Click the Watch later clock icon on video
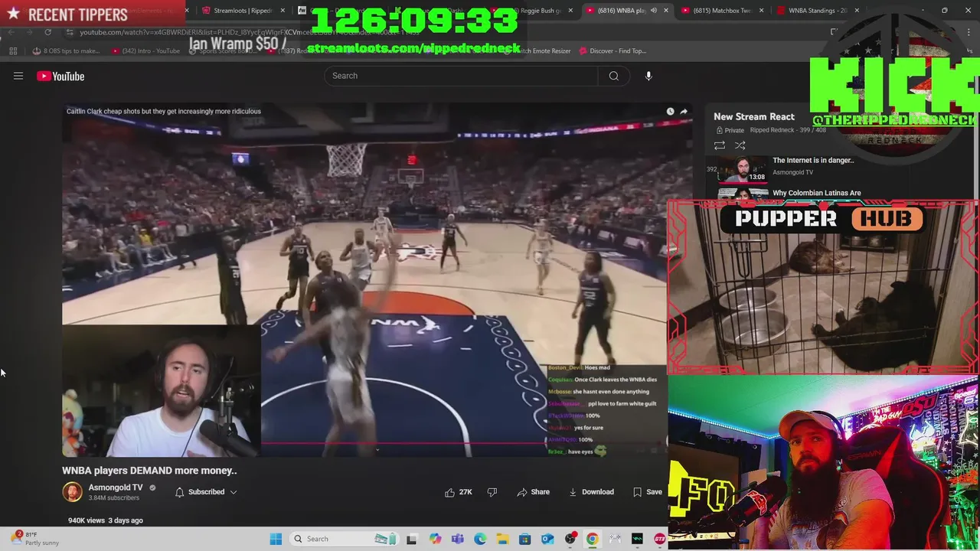 tap(670, 112)
